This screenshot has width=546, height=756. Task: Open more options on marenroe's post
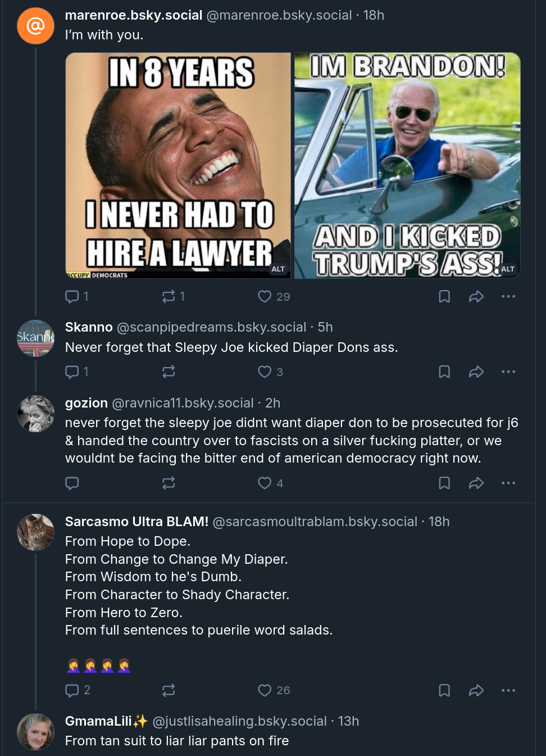[x=508, y=296]
